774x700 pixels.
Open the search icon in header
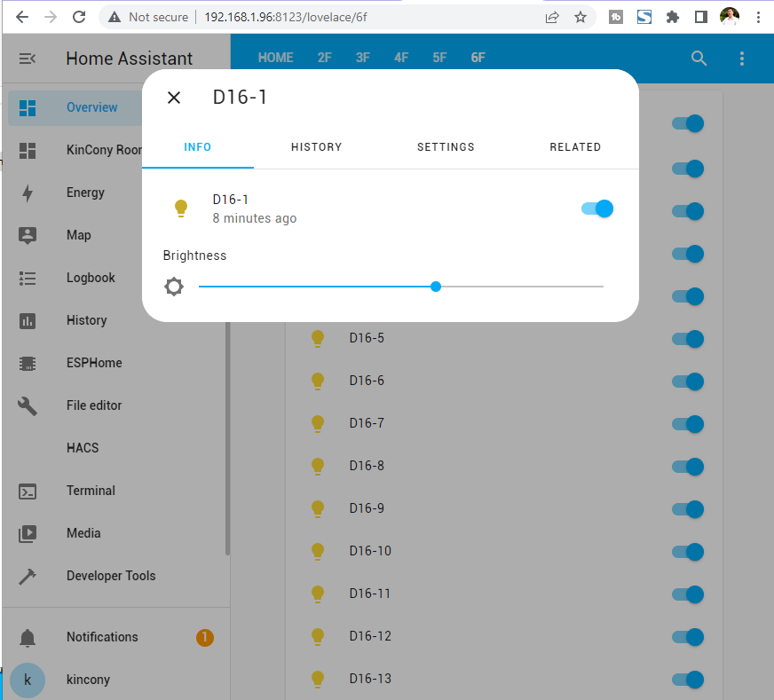(x=699, y=59)
